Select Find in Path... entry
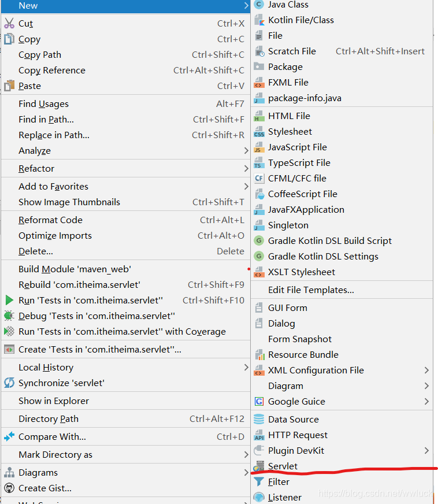 125,120
